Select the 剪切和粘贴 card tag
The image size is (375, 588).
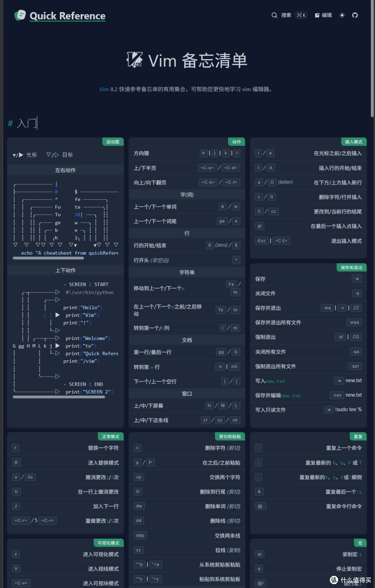tap(230, 437)
